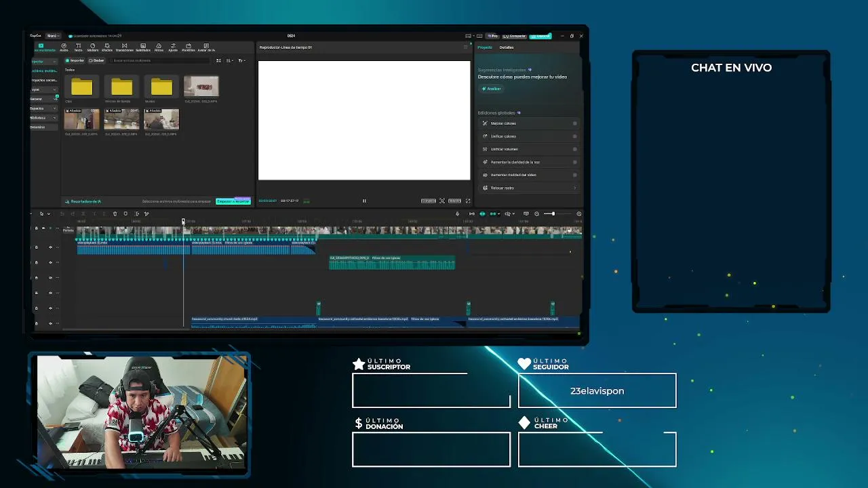Switch to the Proyecto tab
The height and width of the screenshot is (488, 868).
[485, 47]
